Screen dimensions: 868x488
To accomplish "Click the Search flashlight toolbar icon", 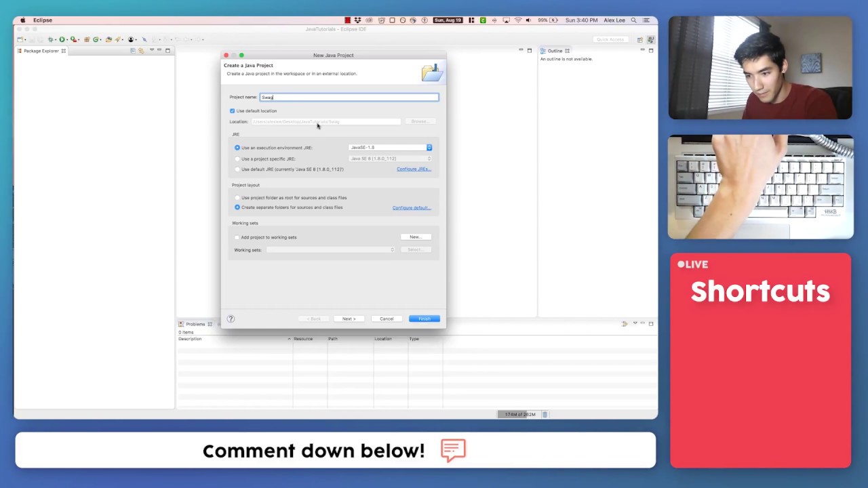I will [x=117, y=39].
